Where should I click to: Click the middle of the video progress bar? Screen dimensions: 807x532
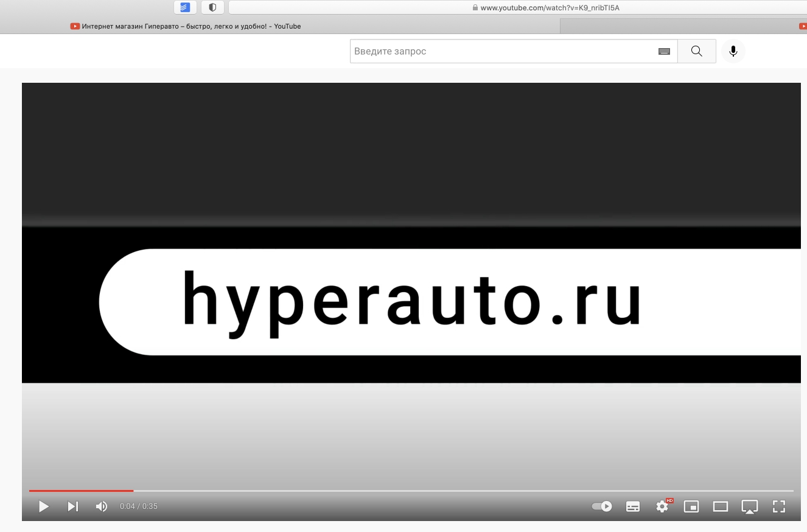click(411, 491)
